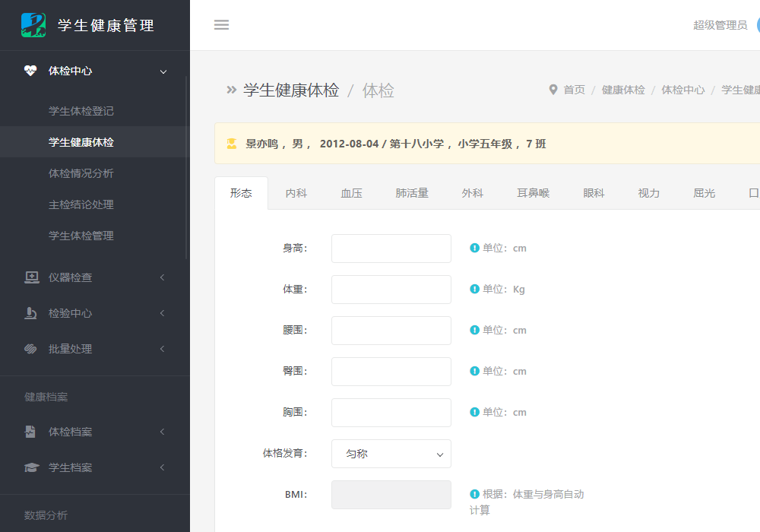Click the 仪器检查 monitor icon
Viewport: 760px width, 532px height.
tap(31, 277)
